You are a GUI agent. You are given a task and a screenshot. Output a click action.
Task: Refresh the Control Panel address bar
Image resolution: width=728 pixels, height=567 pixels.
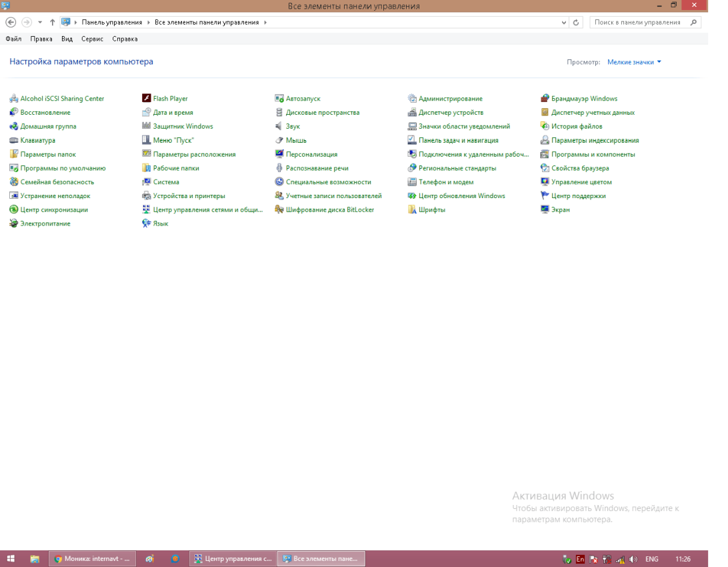click(x=577, y=22)
